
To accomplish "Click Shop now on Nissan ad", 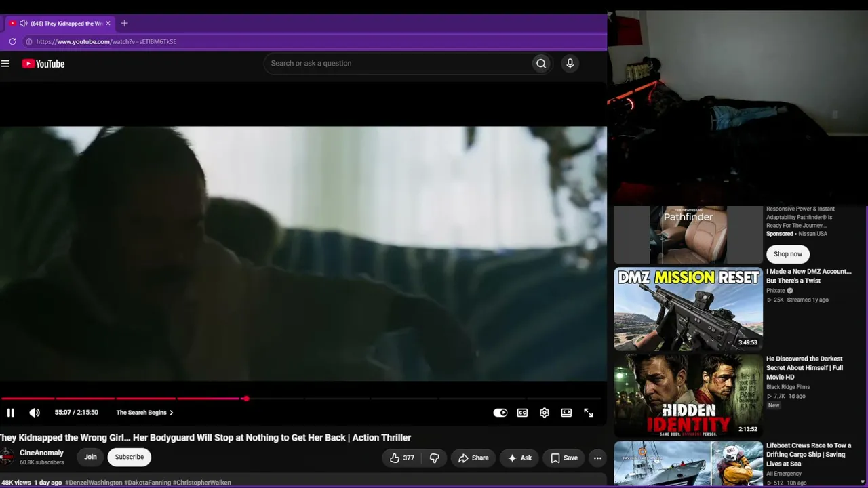I will [x=788, y=254].
